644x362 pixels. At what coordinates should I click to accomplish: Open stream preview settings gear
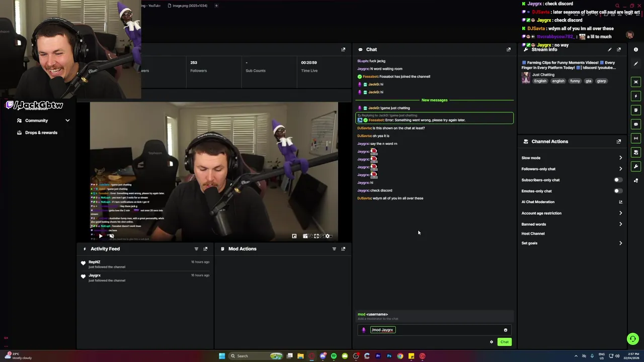pyautogui.click(x=328, y=236)
